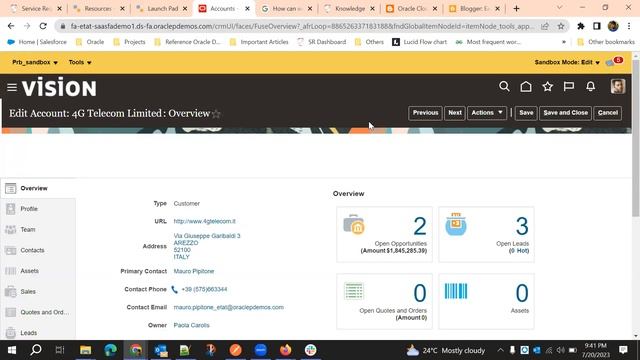640x360 pixels.
Task: Click the Previous button
Action: click(425, 113)
